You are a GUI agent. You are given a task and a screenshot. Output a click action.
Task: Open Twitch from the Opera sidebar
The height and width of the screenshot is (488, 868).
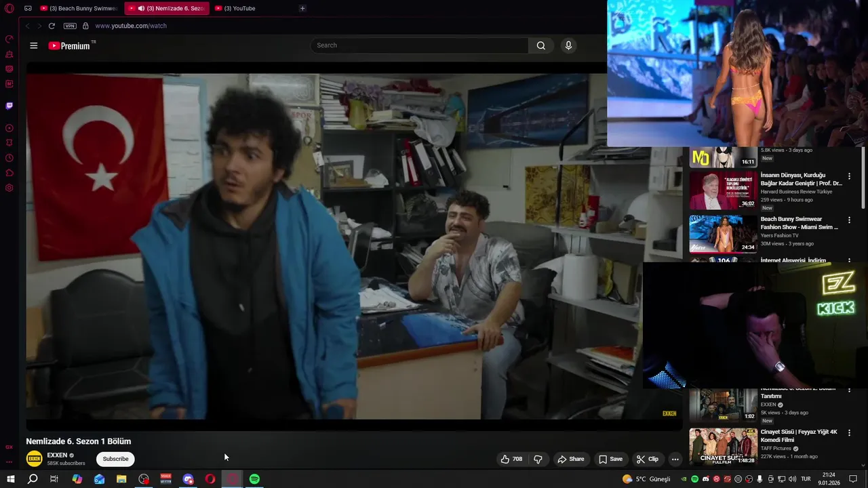tap(9, 106)
